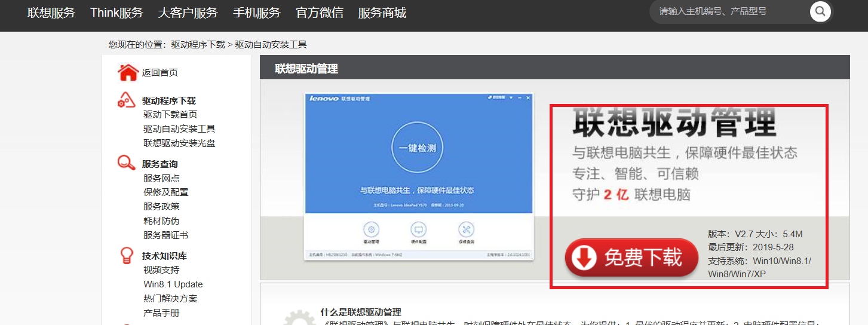
Task: Click 硬件配置 icon in app preview
Action: [419, 230]
